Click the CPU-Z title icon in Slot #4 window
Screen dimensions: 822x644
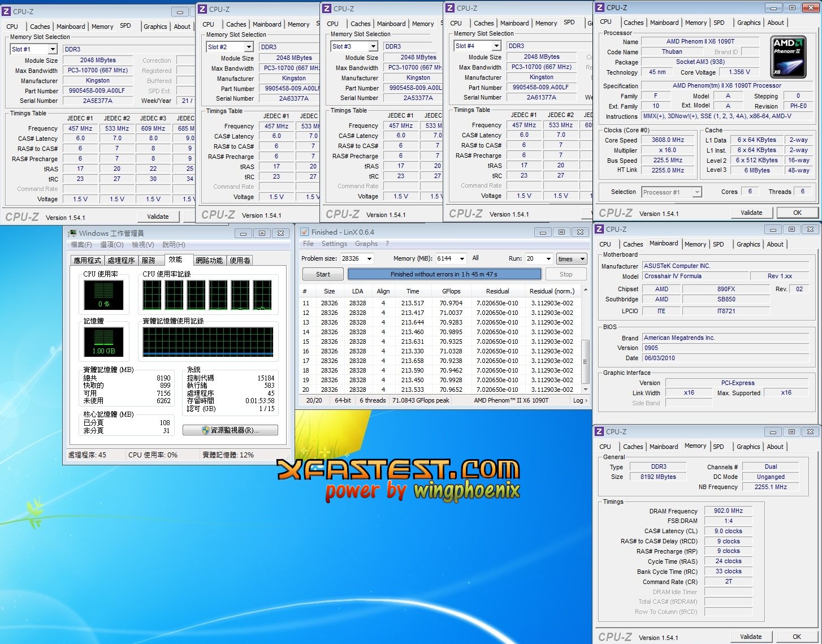[450, 8]
